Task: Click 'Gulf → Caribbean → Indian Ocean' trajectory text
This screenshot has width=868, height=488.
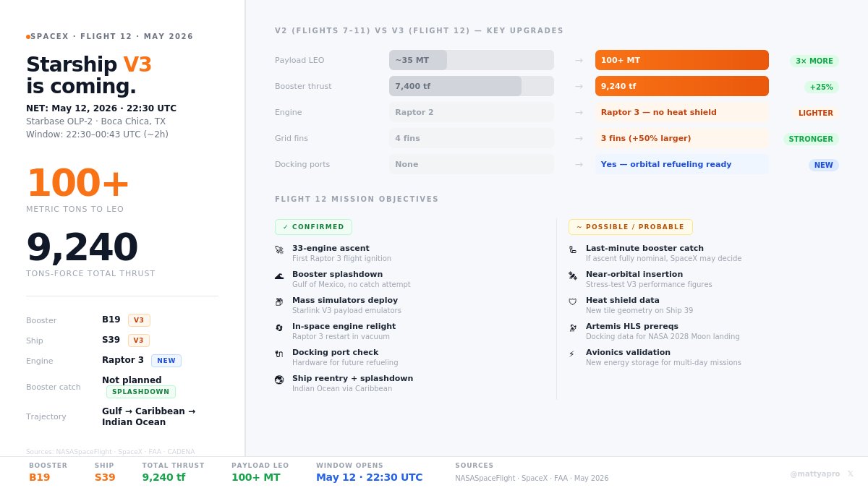Action: pos(148,416)
